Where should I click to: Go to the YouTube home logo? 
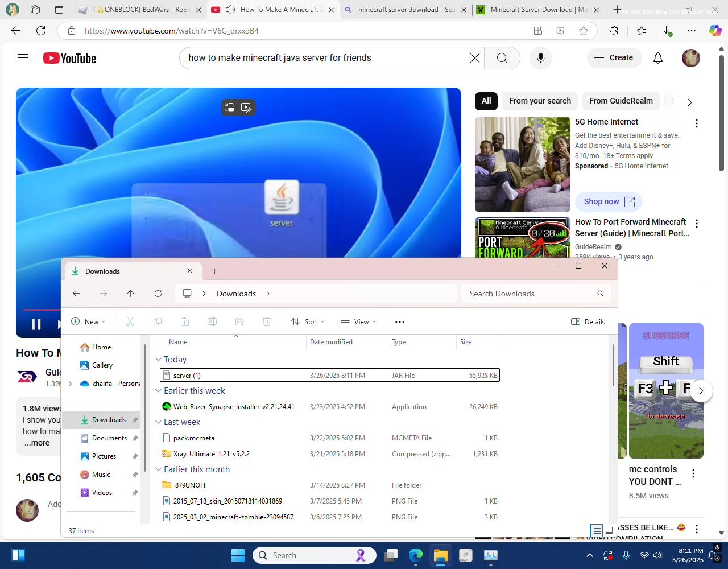pyautogui.click(x=69, y=58)
